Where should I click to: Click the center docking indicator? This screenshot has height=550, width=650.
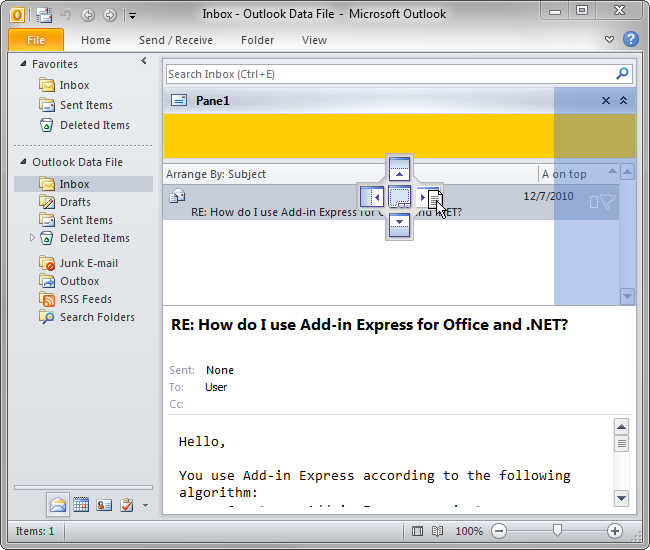tap(400, 196)
